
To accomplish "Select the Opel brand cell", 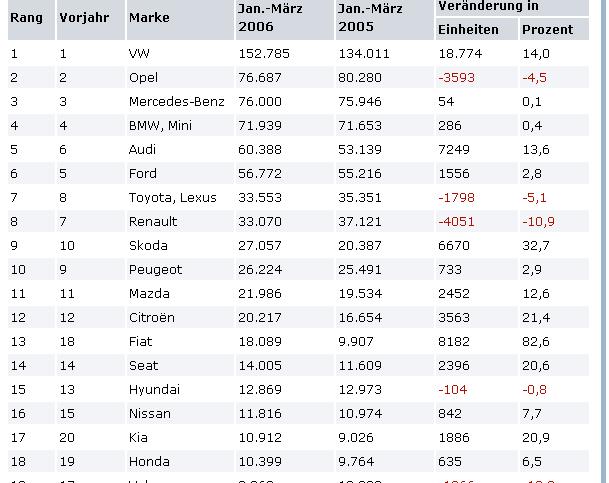I will 143,77.
